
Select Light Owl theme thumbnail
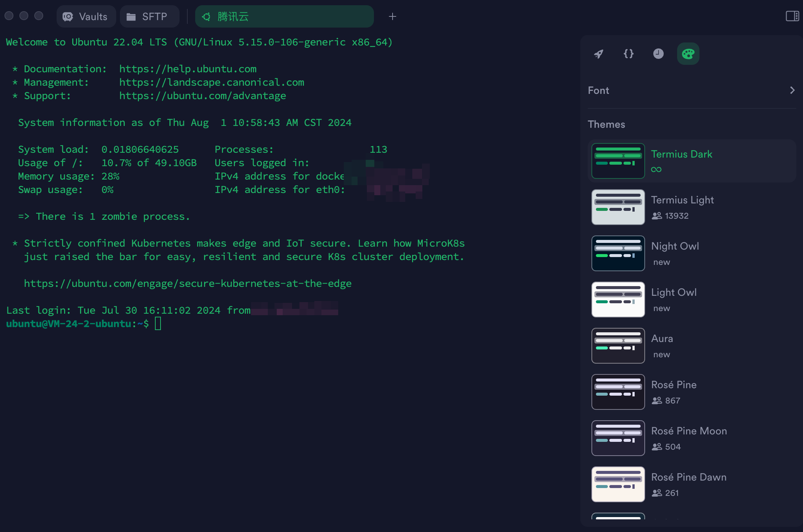click(x=618, y=300)
